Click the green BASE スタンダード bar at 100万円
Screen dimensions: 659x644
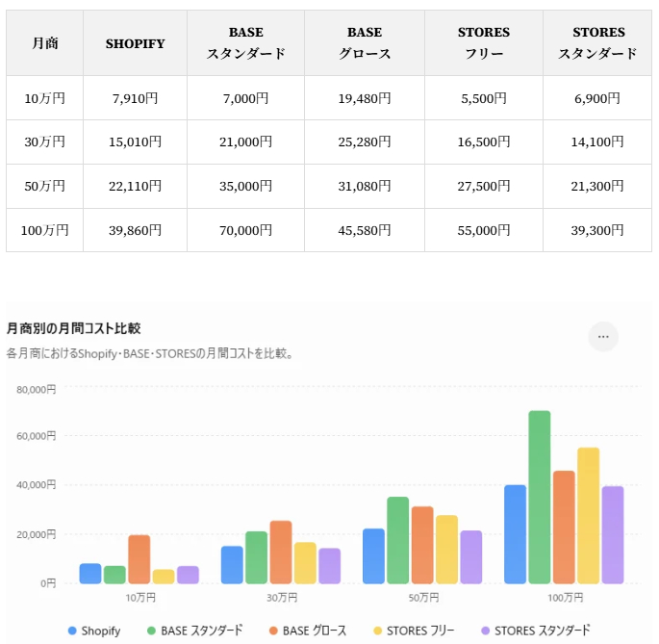tap(539, 497)
